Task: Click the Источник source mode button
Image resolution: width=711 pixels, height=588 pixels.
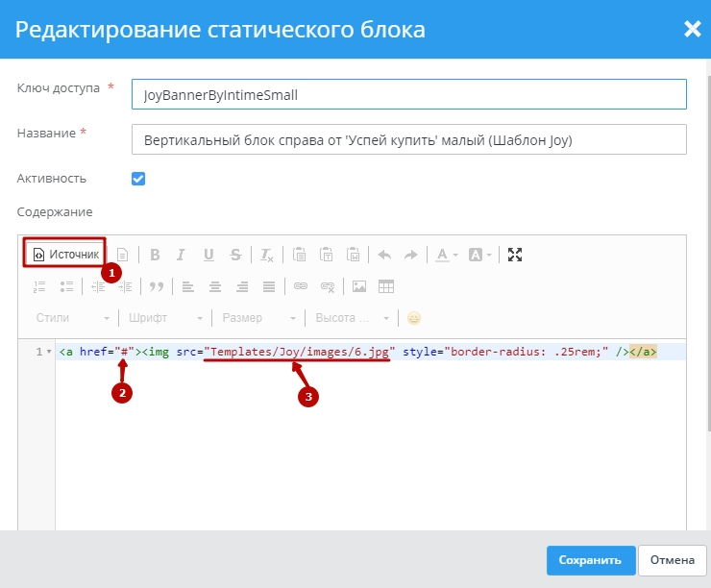Action: click(65, 255)
